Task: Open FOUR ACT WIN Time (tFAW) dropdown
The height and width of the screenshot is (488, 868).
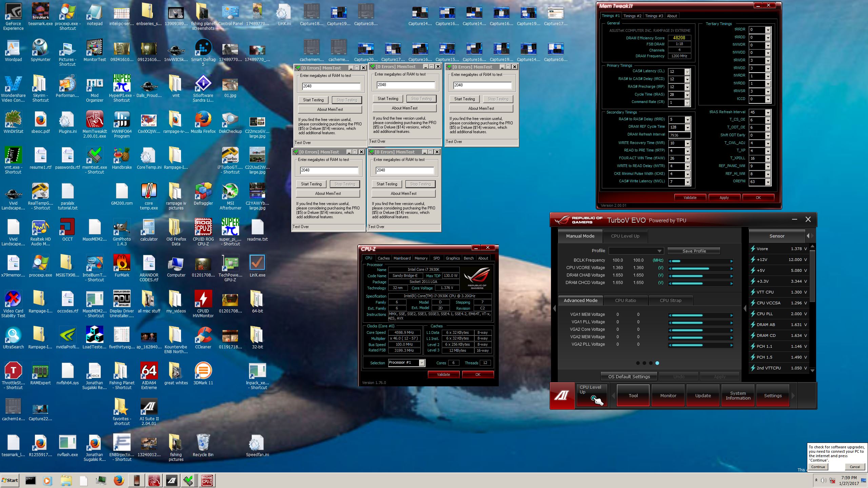Action: [x=687, y=159]
